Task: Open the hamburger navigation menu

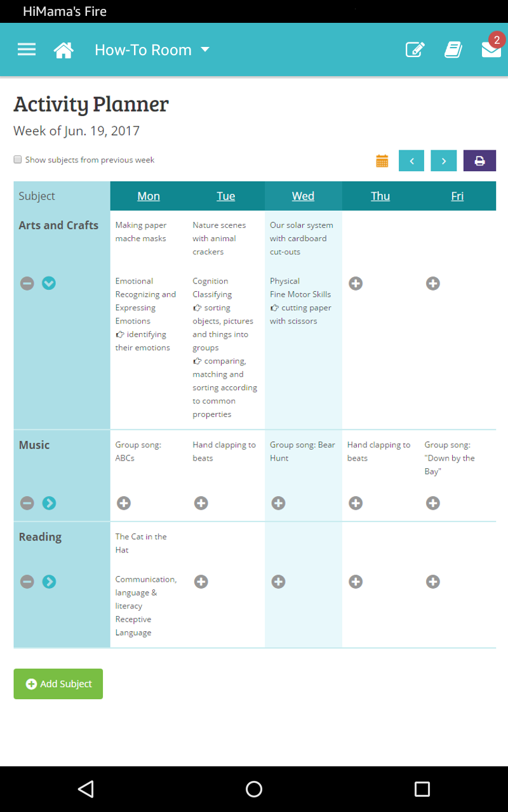Action: click(x=27, y=49)
